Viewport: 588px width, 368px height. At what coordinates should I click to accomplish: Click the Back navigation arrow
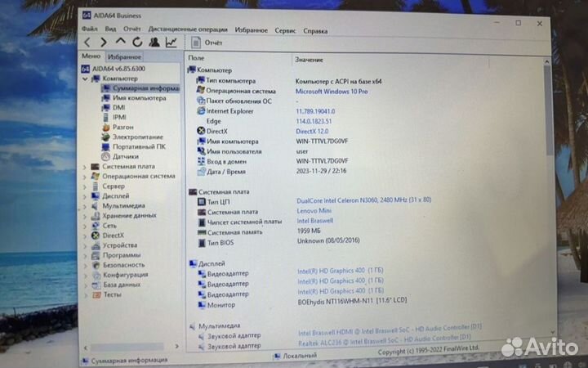[87, 43]
